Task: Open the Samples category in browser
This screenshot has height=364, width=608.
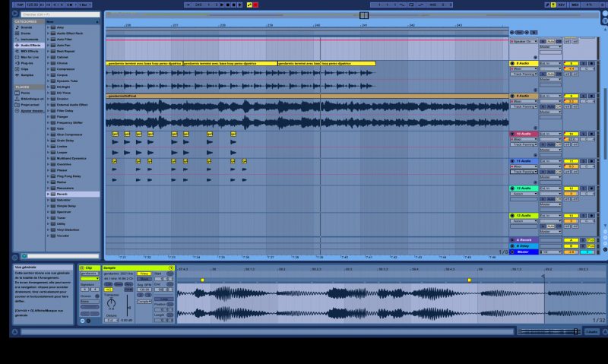Action: coord(27,74)
